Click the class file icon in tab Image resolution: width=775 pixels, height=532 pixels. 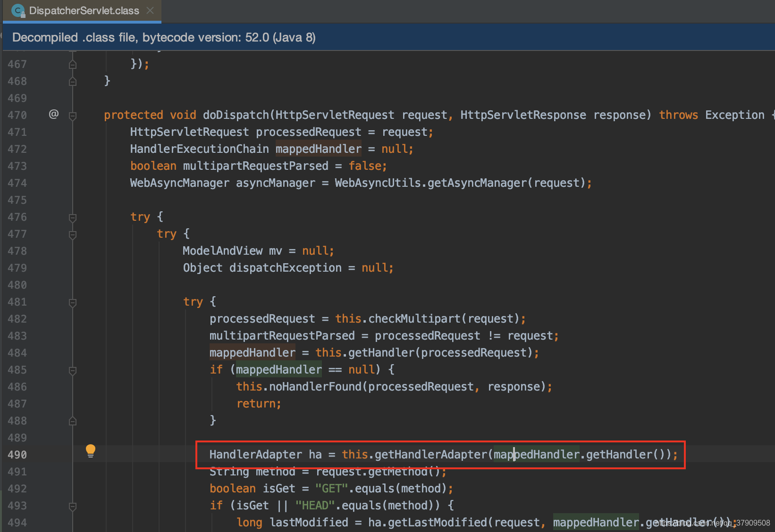[x=18, y=11]
